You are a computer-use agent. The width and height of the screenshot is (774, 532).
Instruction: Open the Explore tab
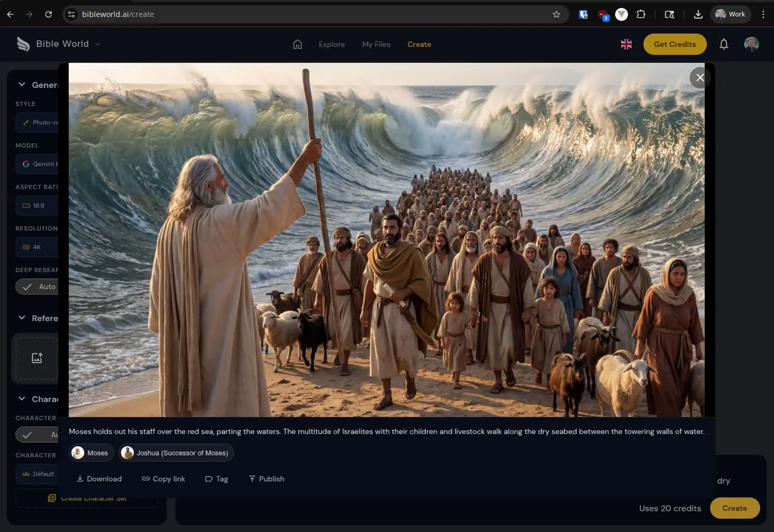pyautogui.click(x=332, y=44)
